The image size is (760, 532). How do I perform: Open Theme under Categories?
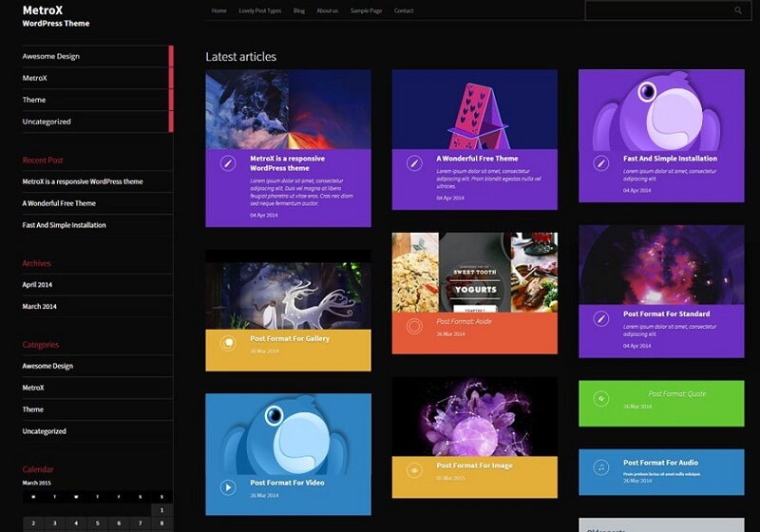[x=33, y=409]
